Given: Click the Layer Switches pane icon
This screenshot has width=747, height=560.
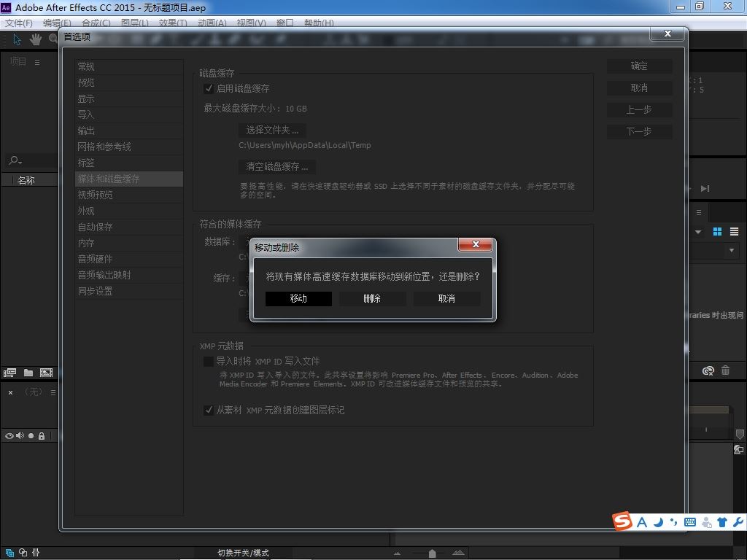Looking at the screenshot, I should pyautogui.click(x=9, y=553).
